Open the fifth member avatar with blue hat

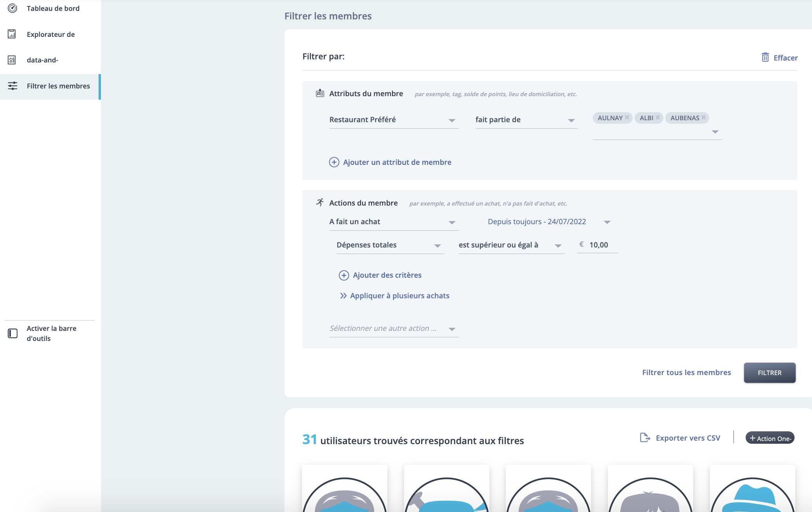tap(753, 488)
